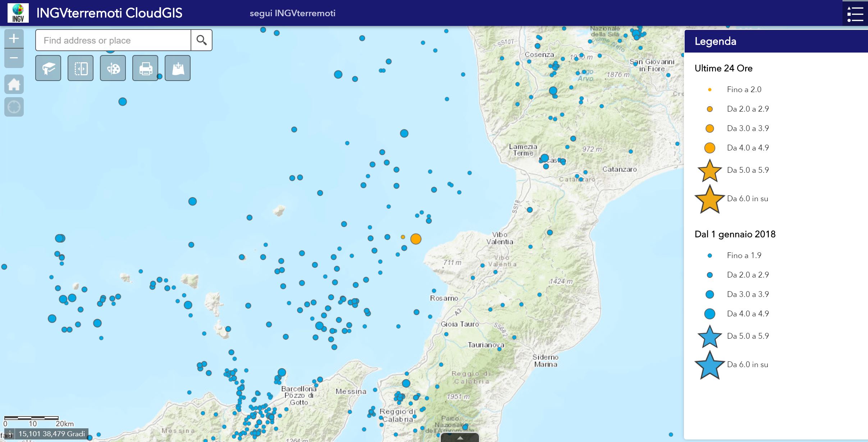The height and width of the screenshot is (442, 868).
Task: Click the INGV logo
Action: click(x=18, y=13)
